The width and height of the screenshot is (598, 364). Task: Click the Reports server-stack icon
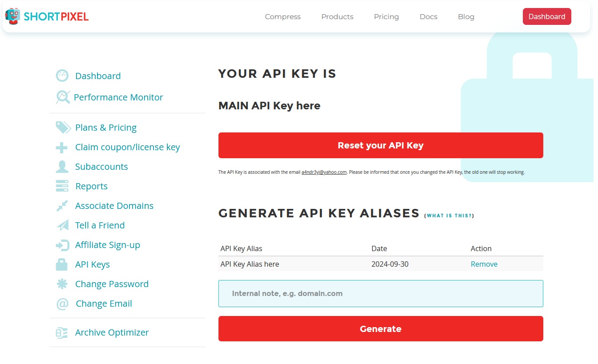coord(62,186)
